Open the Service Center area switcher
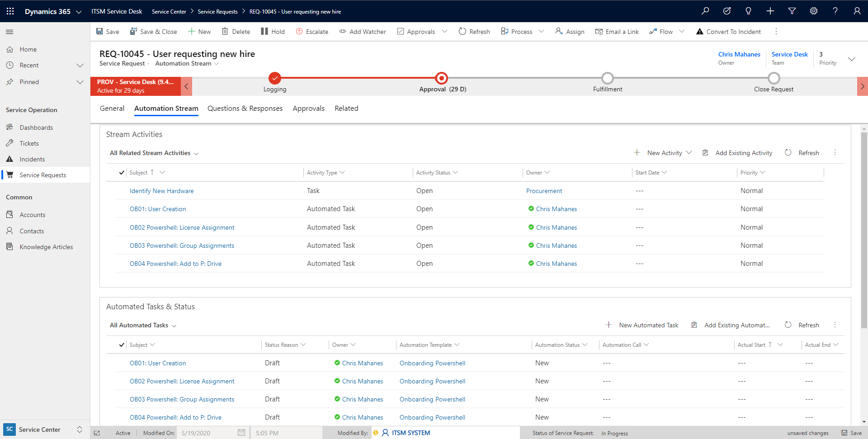This screenshot has height=439, width=868. point(45,430)
